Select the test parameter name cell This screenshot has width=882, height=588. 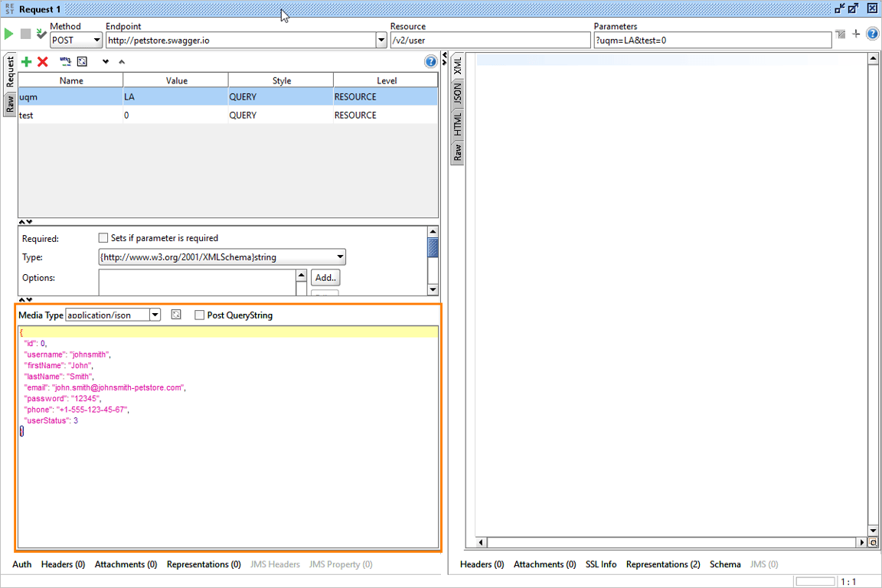70,115
